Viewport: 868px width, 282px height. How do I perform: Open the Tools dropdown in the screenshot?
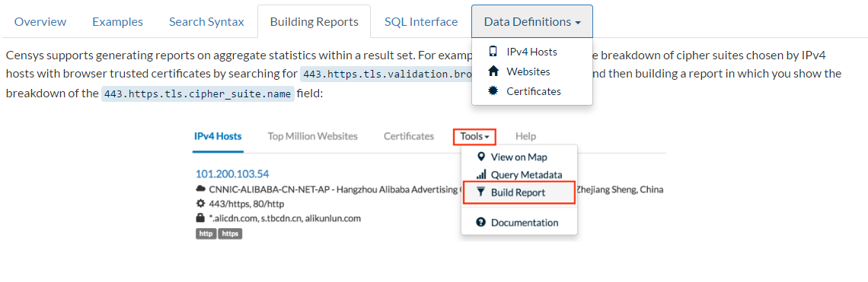(x=474, y=136)
